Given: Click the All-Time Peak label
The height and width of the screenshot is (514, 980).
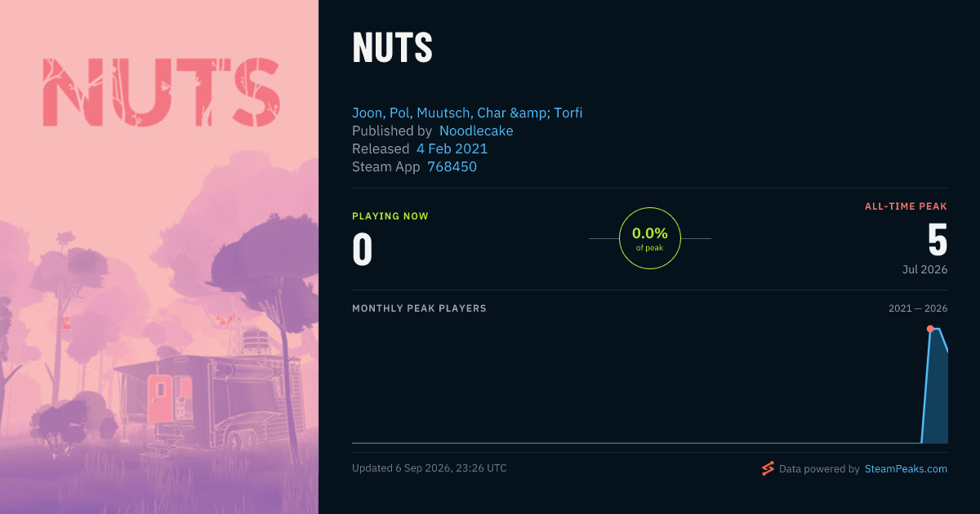Looking at the screenshot, I should click(906, 206).
